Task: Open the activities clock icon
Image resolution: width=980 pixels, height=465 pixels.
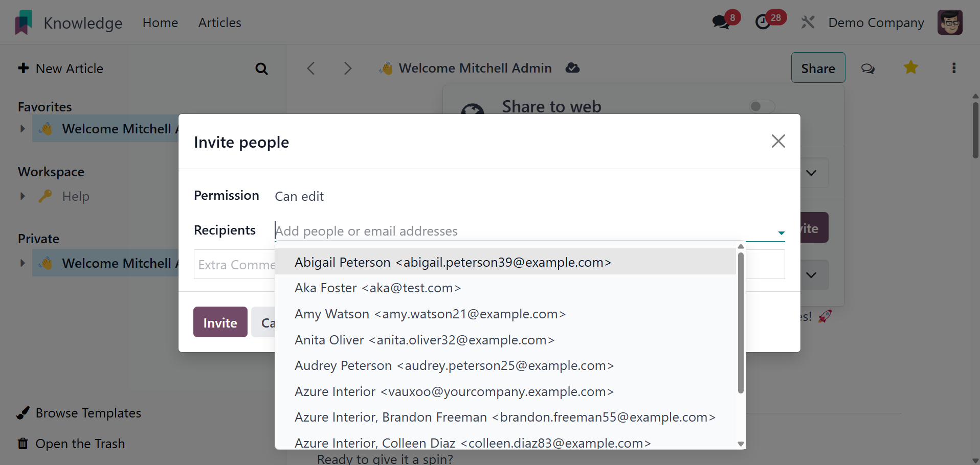Action: 763,22
